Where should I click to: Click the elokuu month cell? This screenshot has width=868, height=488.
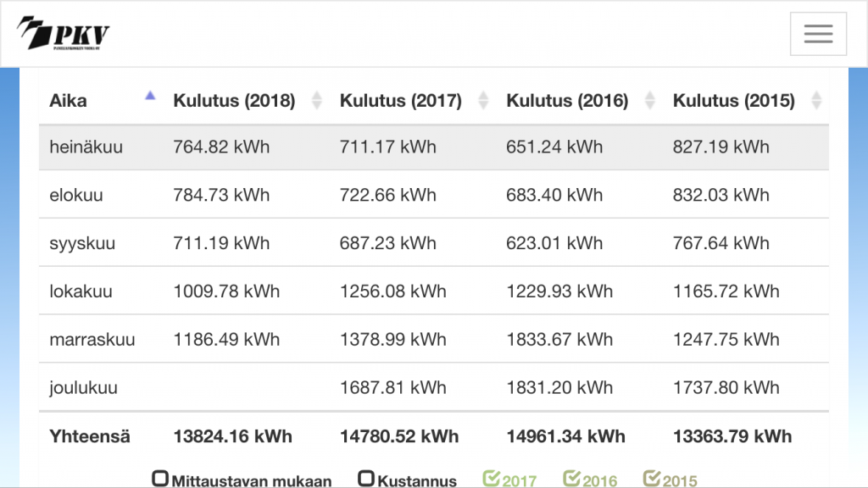click(x=76, y=195)
